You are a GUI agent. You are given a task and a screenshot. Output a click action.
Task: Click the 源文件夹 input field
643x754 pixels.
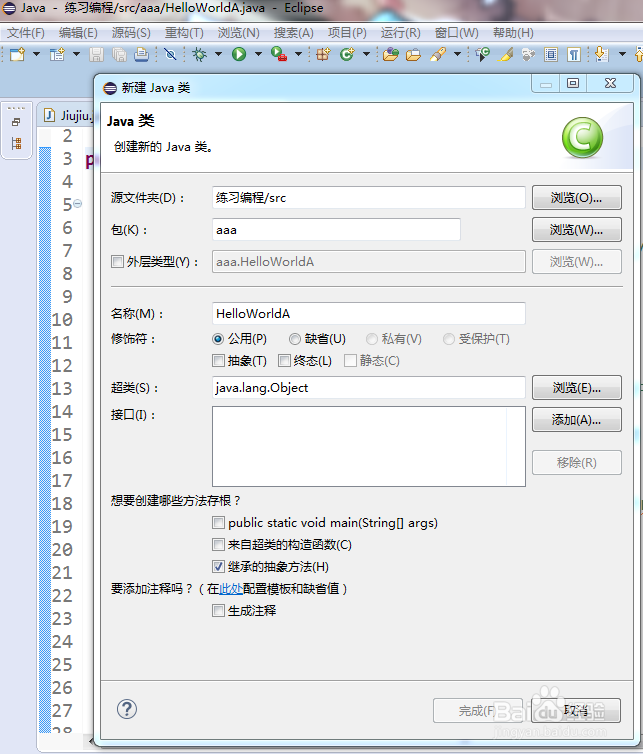[368, 198]
